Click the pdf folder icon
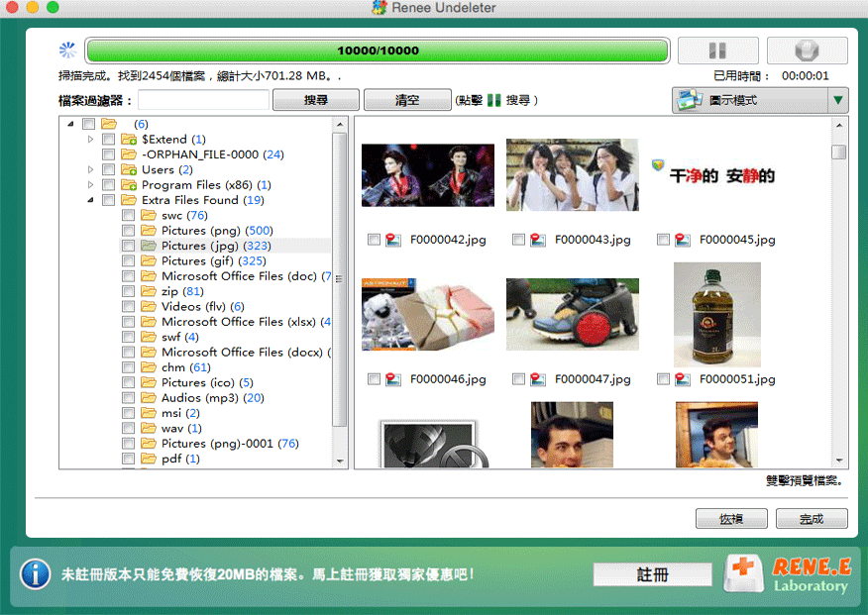 tap(148, 458)
